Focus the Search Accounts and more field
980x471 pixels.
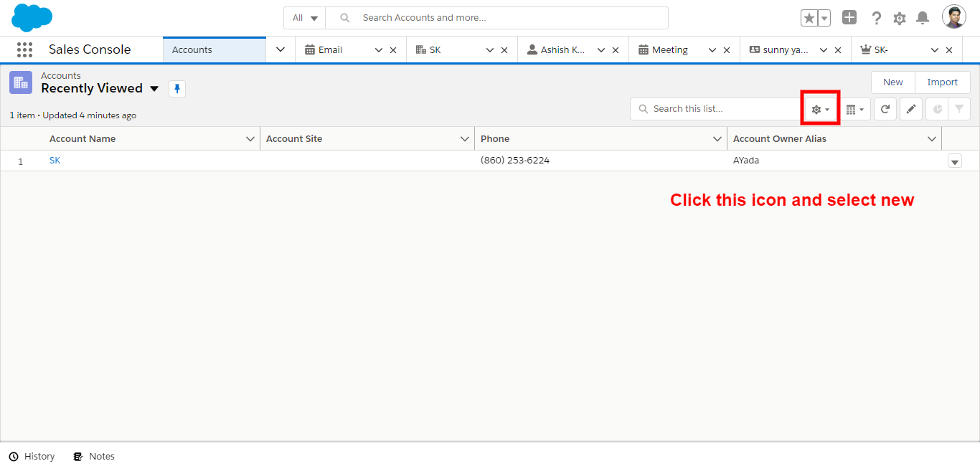[x=496, y=18]
